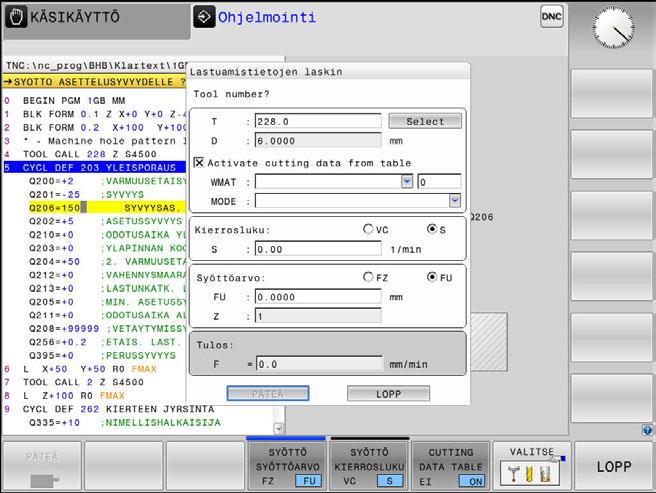Click the first vertical soft key on right
This screenshot has width=656, height=493.
(x=612, y=94)
